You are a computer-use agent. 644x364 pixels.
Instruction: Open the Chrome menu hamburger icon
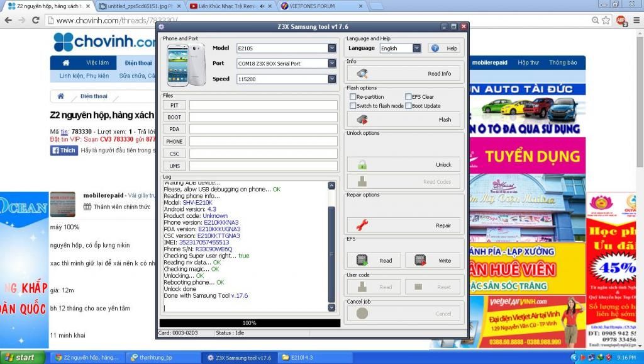click(x=636, y=20)
